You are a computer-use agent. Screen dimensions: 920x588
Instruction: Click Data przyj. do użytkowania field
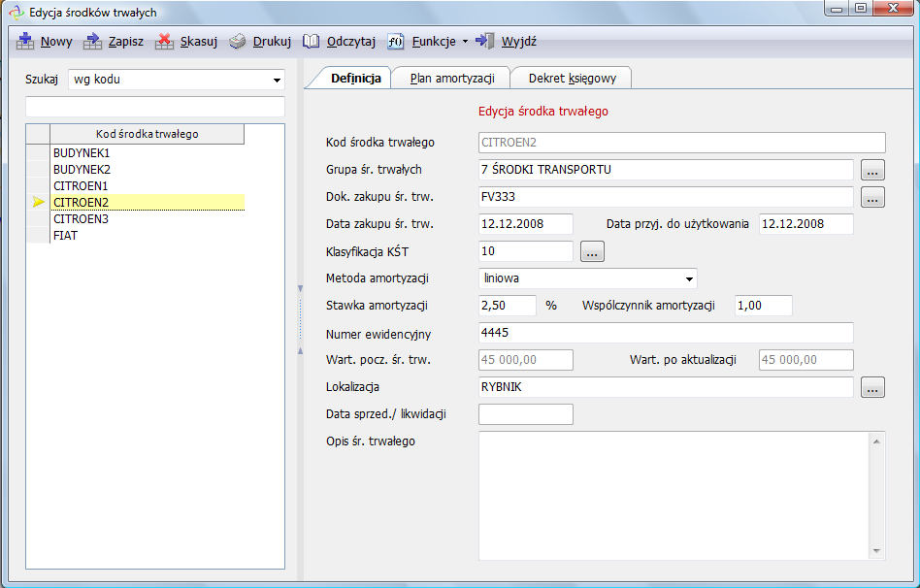806,224
